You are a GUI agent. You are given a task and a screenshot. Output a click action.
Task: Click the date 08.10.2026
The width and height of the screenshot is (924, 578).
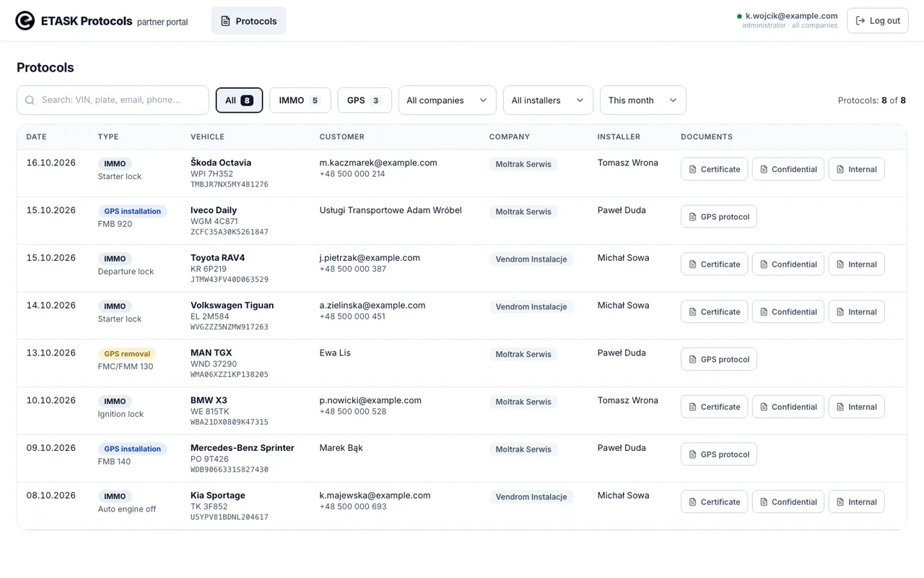point(51,496)
